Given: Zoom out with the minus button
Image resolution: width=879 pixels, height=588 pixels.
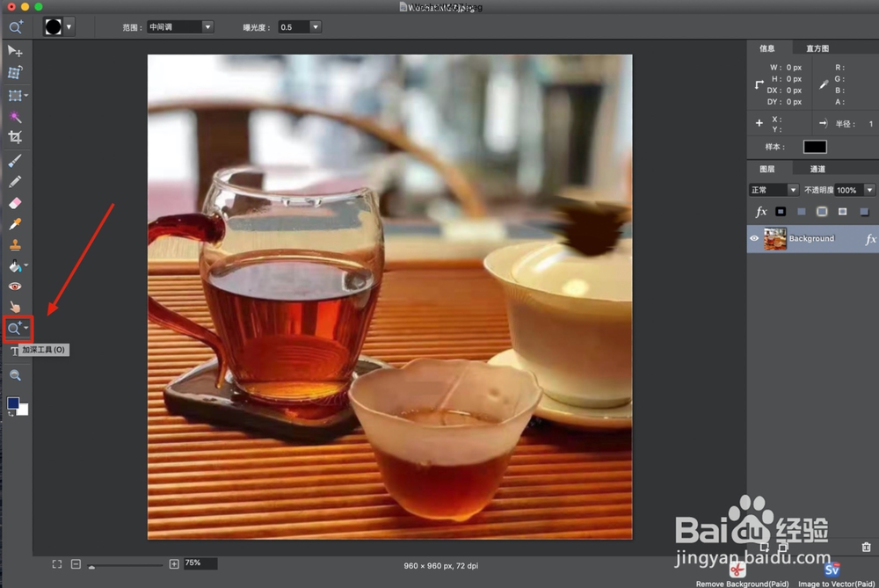Looking at the screenshot, I should point(76,564).
